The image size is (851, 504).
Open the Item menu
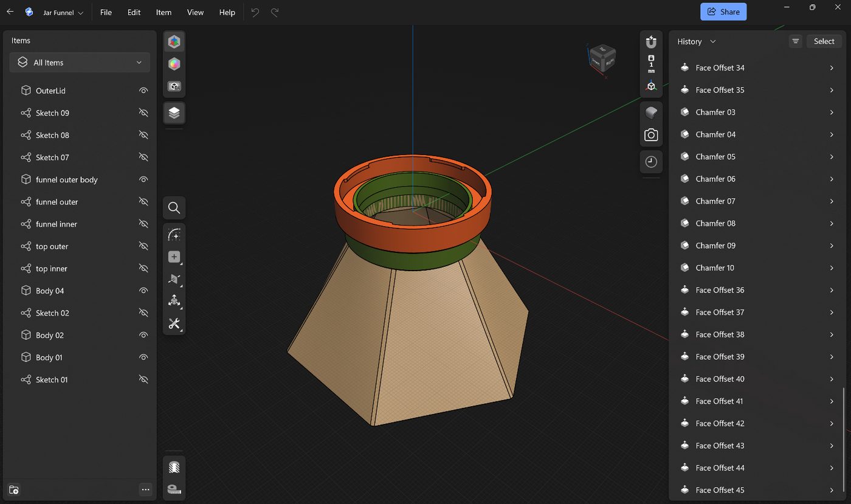(164, 12)
